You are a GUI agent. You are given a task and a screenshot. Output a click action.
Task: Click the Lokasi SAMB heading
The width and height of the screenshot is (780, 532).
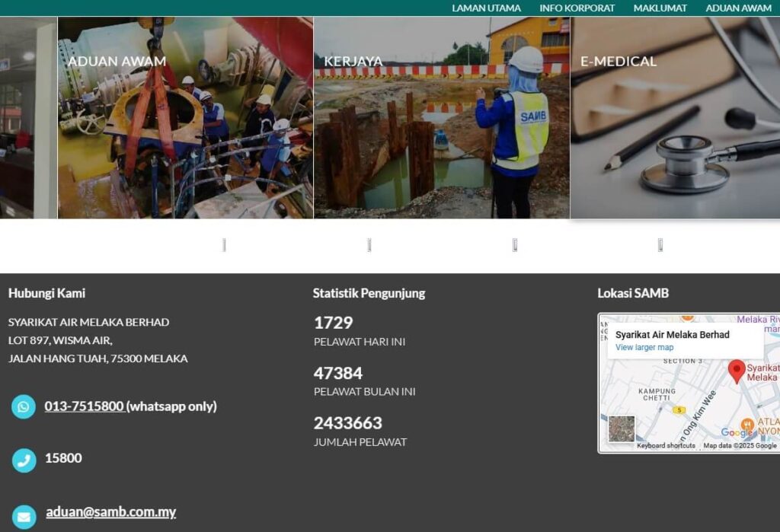point(633,293)
